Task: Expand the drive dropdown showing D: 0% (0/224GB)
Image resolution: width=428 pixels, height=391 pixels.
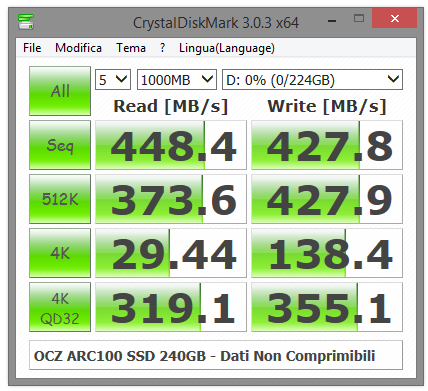Action: pos(312,80)
